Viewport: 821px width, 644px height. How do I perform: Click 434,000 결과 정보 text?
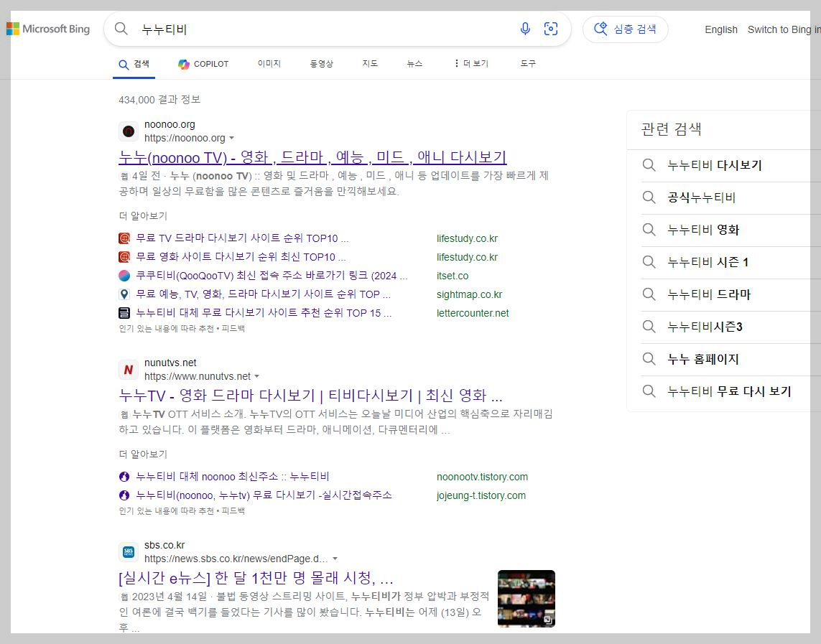click(x=159, y=99)
